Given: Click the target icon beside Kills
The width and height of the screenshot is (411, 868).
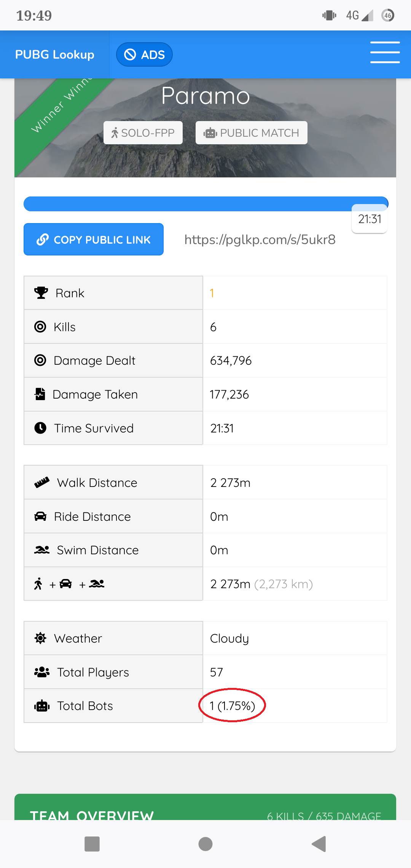Looking at the screenshot, I should [x=40, y=327].
